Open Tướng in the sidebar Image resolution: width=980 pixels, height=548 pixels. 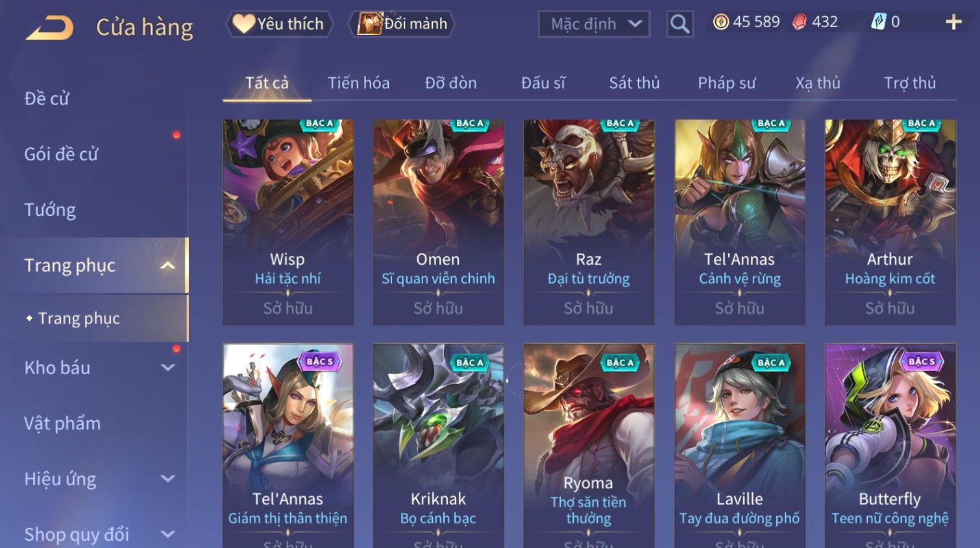click(50, 210)
